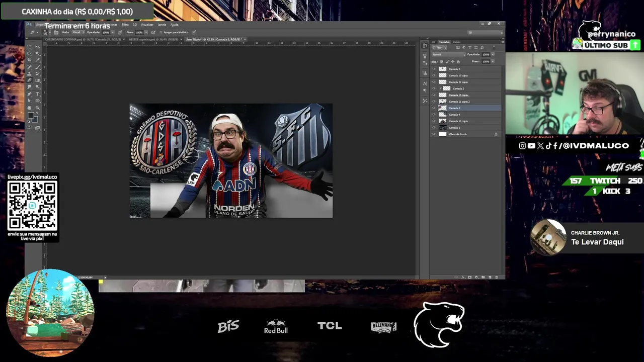Open the Filtro menu

click(125, 25)
